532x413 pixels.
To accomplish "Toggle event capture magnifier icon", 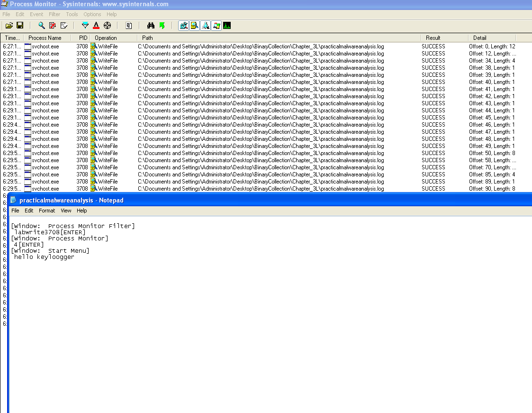I will point(42,26).
